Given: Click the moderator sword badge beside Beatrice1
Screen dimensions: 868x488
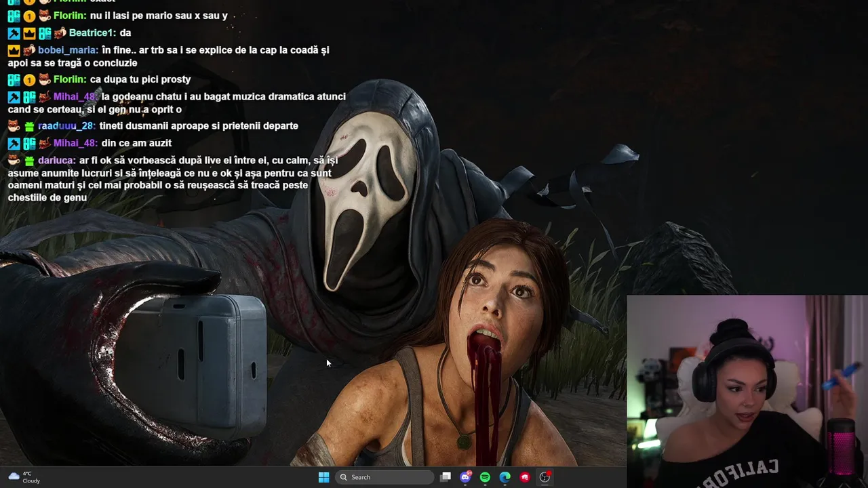Looking at the screenshot, I should (x=14, y=33).
